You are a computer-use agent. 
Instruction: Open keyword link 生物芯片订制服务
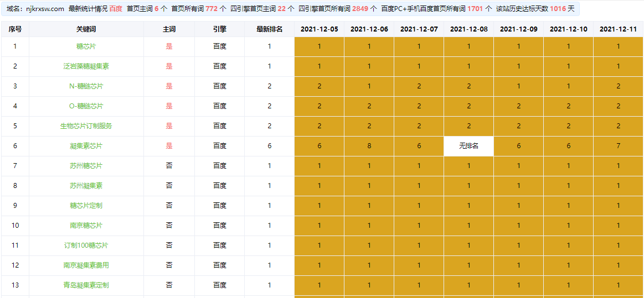pos(86,126)
